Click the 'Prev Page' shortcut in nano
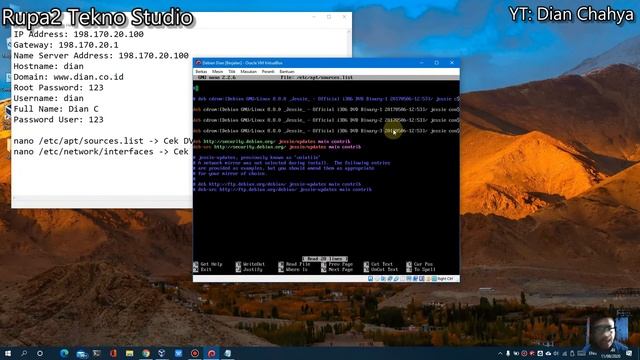640x360 pixels. coord(337,264)
